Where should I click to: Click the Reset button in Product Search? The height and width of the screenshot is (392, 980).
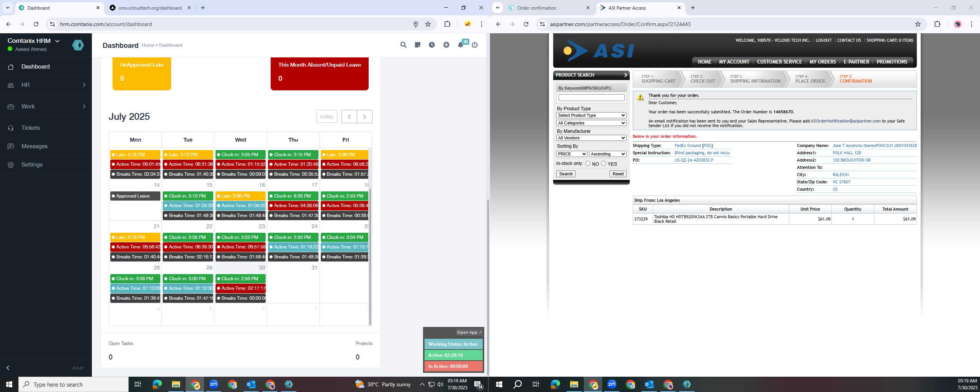pos(618,174)
